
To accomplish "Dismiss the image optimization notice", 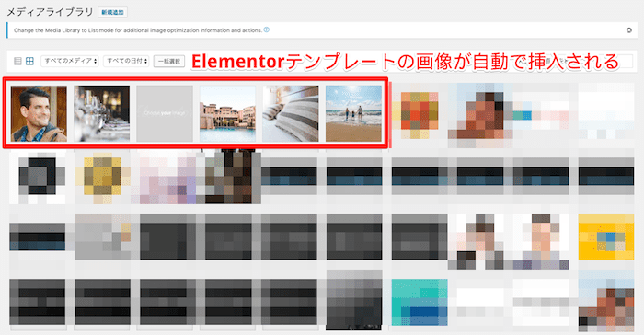I will [x=628, y=30].
